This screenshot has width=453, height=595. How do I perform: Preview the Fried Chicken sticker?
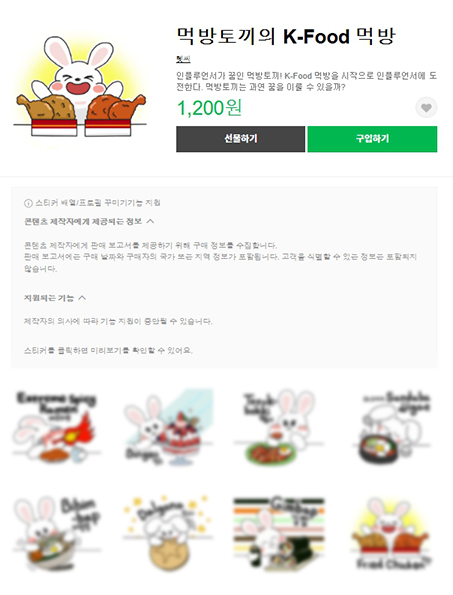click(391, 533)
